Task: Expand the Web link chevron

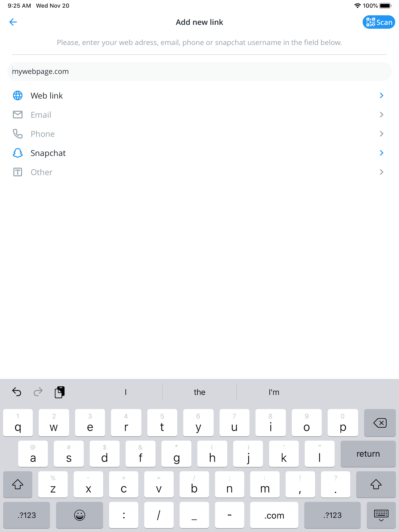Action: pyautogui.click(x=381, y=95)
